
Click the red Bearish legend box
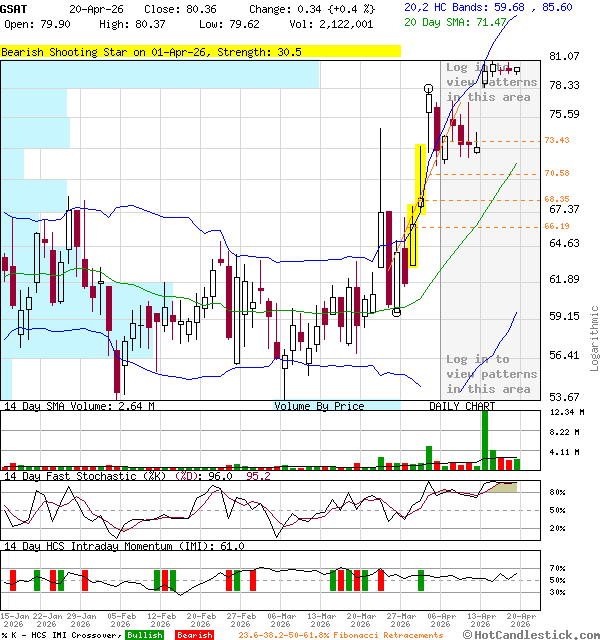[193, 635]
